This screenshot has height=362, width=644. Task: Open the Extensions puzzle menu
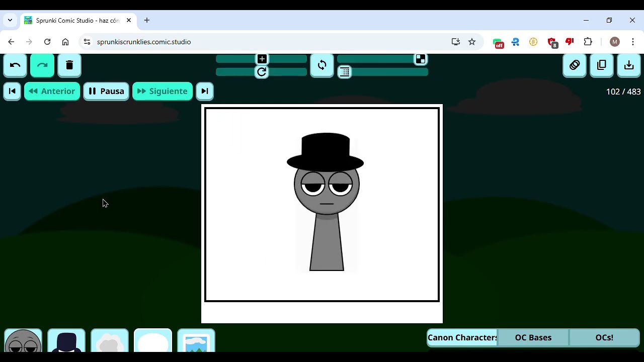tap(588, 42)
